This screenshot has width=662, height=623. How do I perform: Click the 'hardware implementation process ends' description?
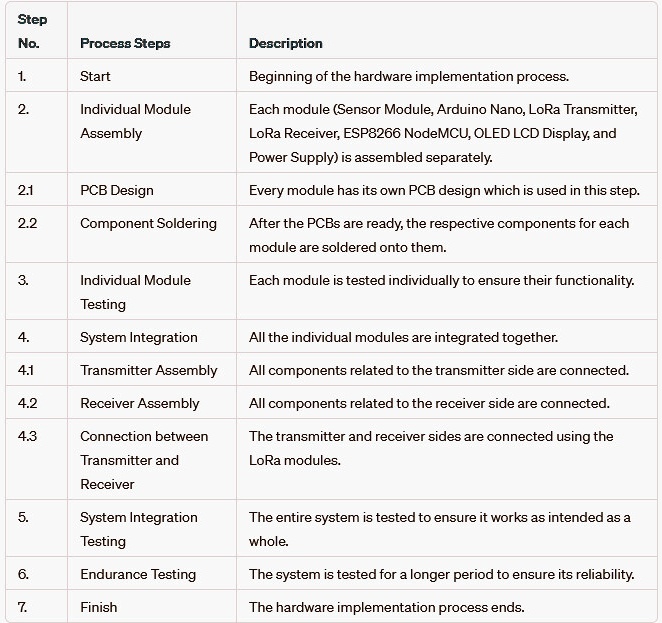pyautogui.click(x=387, y=607)
